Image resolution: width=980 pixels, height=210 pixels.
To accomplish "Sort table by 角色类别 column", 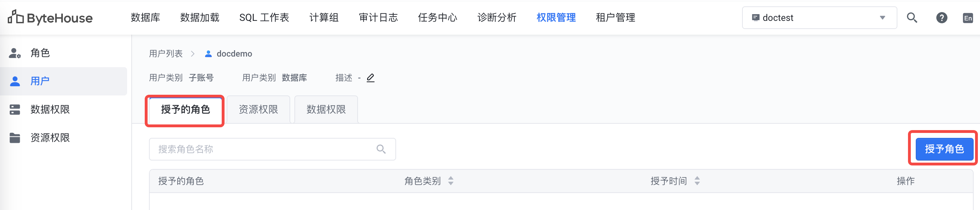I will point(450,181).
